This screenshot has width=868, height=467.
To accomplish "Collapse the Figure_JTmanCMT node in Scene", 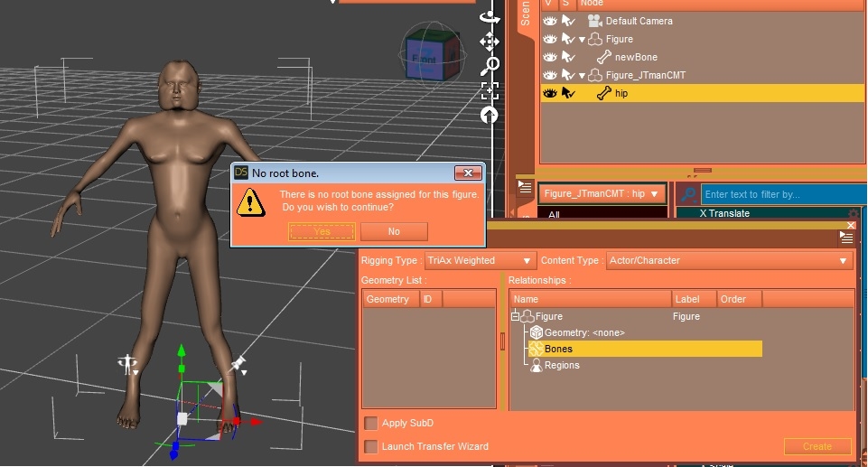I will coord(583,75).
